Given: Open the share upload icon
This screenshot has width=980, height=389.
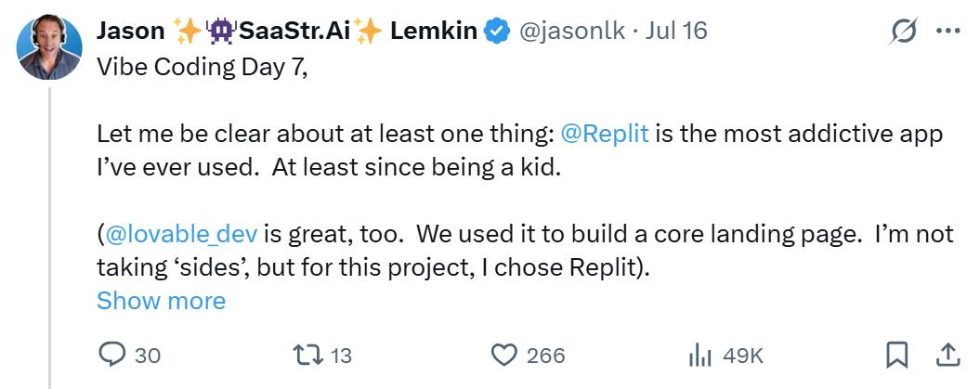Looking at the screenshot, I should (x=947, y=356).
